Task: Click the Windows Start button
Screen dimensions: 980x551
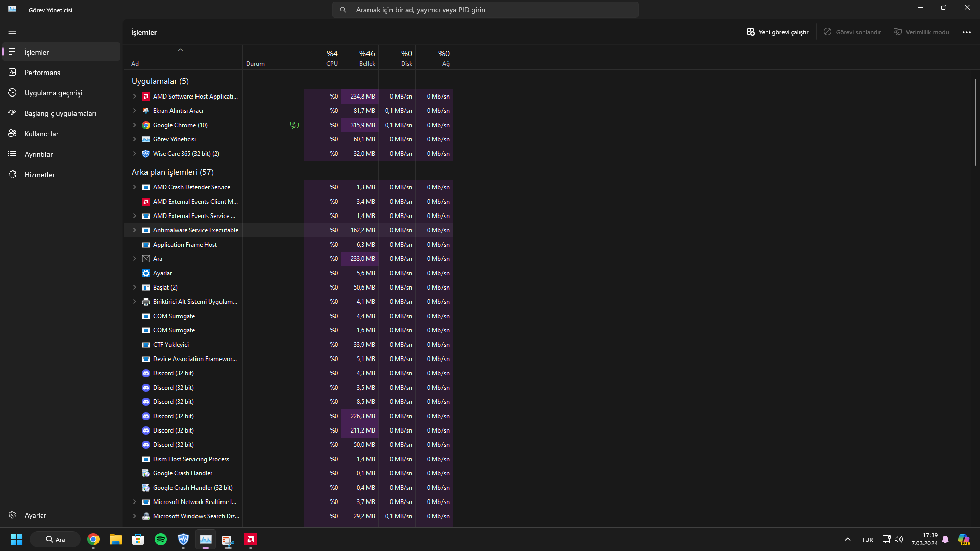Action: [x=16, y=539]
